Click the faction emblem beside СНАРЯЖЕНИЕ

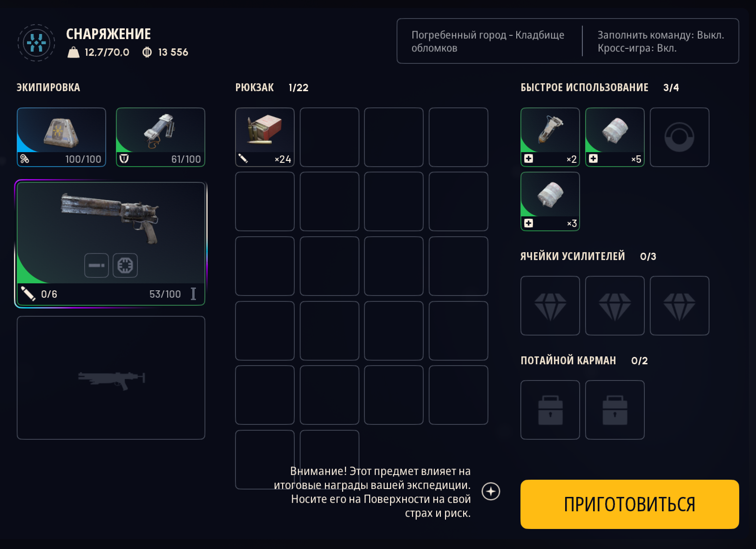coord(36,43)
